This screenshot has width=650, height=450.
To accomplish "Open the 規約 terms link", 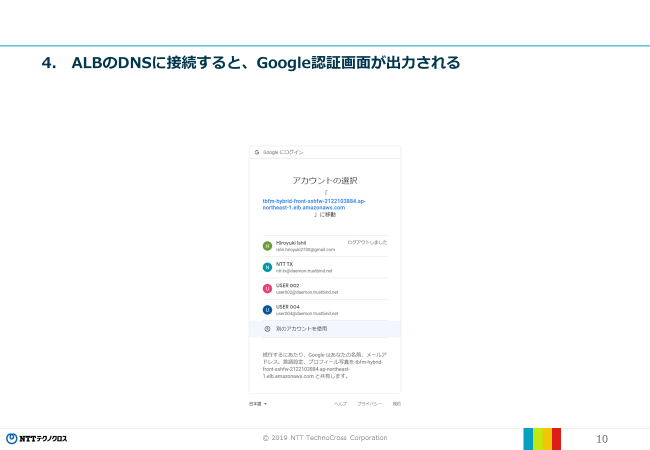I will [x=397, y=404].
